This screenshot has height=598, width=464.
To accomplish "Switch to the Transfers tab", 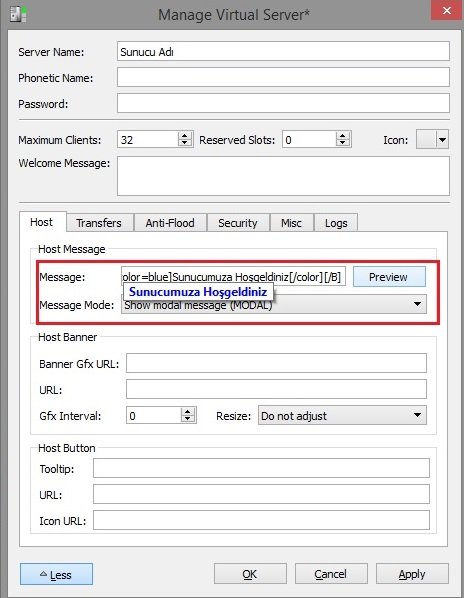I will [x=99, y=223].
